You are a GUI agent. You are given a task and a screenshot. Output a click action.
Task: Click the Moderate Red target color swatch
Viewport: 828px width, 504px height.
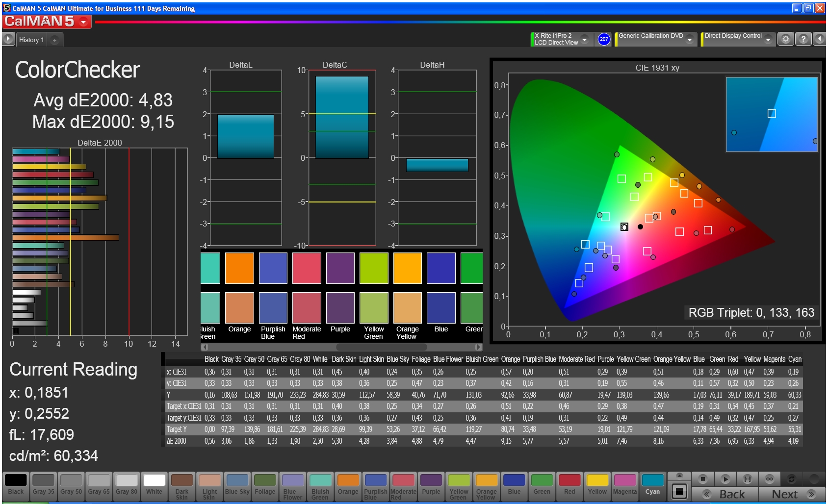click(307, 308)
